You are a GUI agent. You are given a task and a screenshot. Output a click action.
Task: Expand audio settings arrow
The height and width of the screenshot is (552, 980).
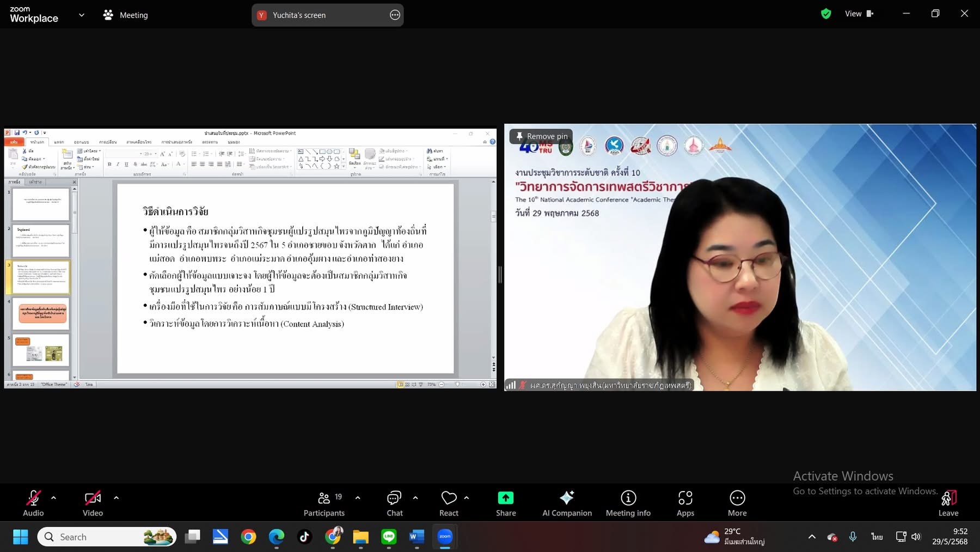pyautogui.click(x=53, y=498)
